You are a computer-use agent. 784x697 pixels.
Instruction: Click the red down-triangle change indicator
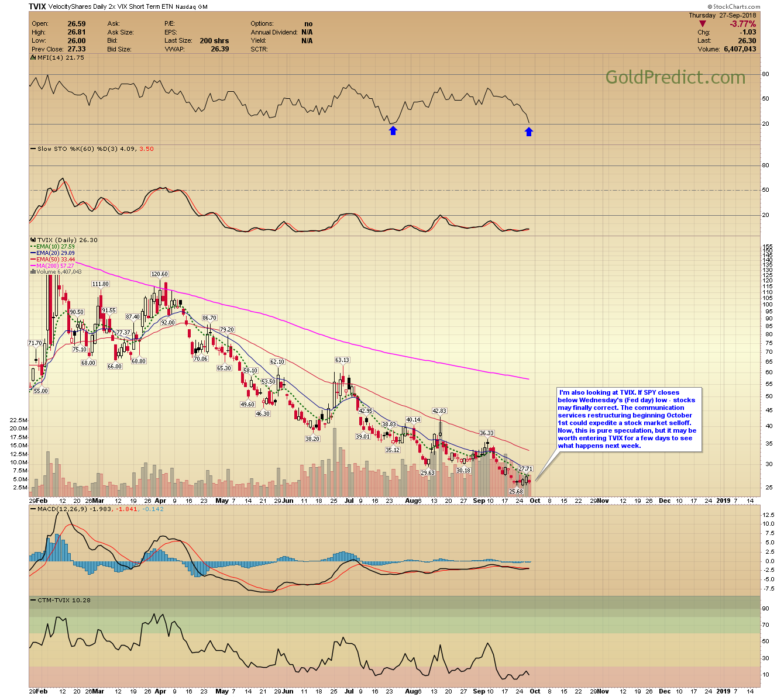pyautogui.click(x=703, y=23)
